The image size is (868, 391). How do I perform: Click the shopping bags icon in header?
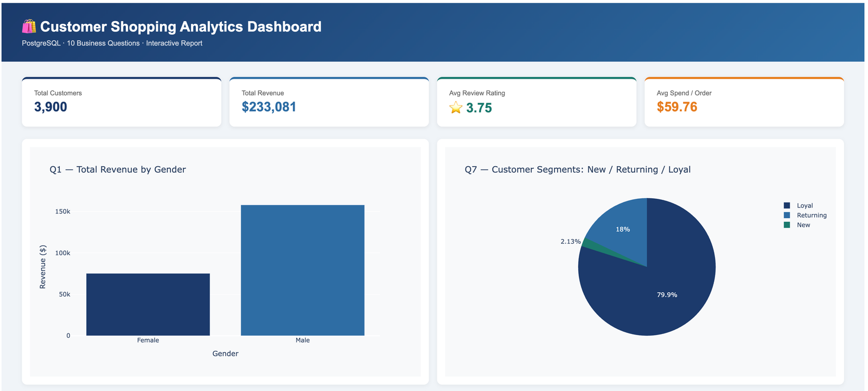click(x=29, y=27)
